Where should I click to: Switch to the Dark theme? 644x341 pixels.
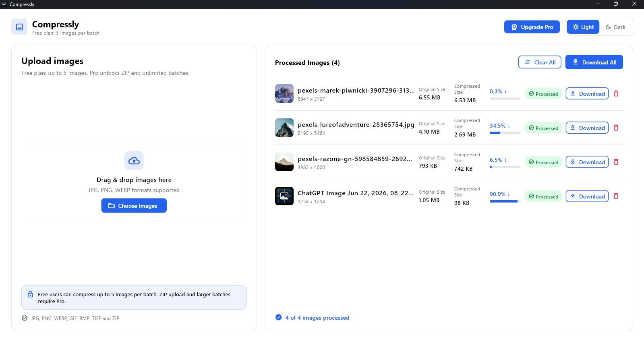click(x=615, y=27)
